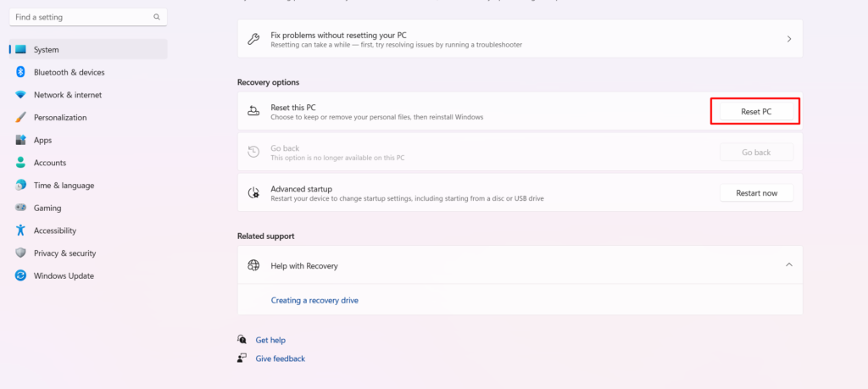Click the Network & internet wifi icon
868x389 pixels.
pos(20,95)
